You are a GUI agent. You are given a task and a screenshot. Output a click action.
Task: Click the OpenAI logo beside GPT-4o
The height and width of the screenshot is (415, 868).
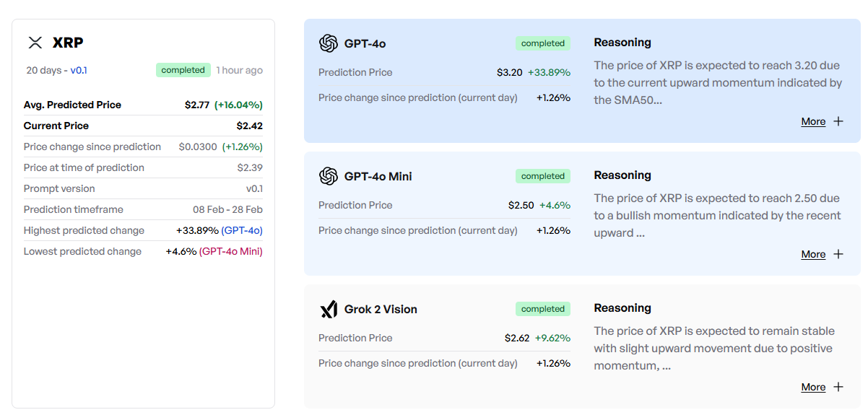tap(329, 43)
